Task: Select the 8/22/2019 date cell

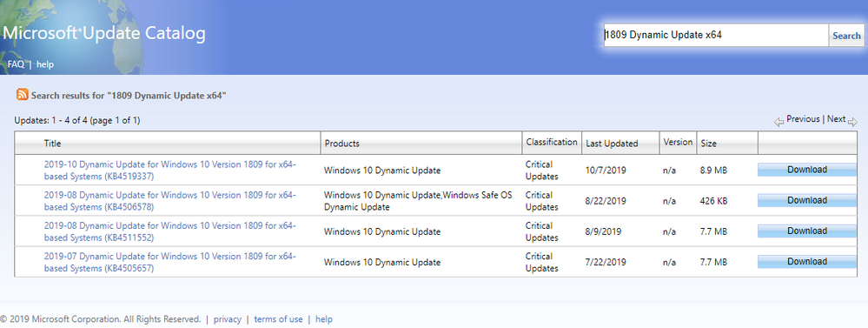Action: pos(606,201)
